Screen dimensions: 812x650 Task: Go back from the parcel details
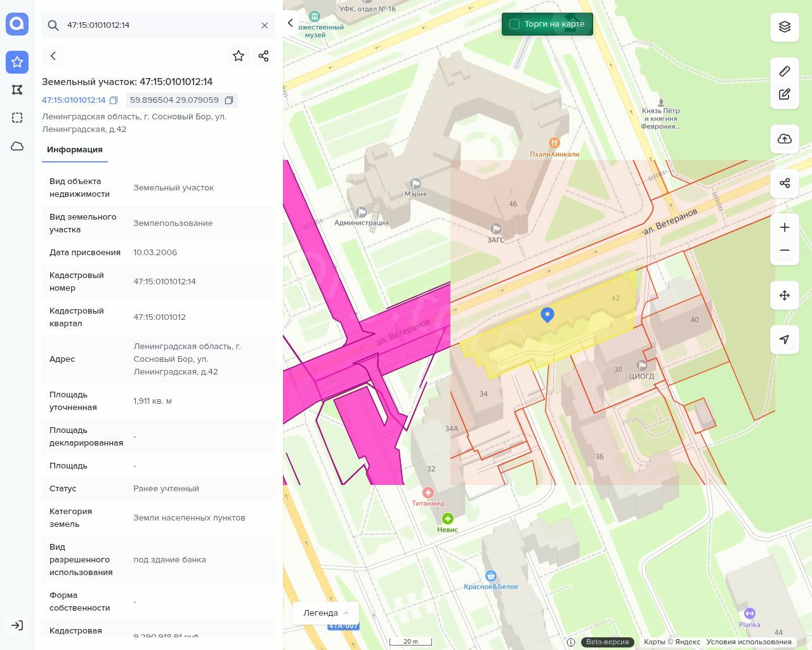click(x=53, y=56)
